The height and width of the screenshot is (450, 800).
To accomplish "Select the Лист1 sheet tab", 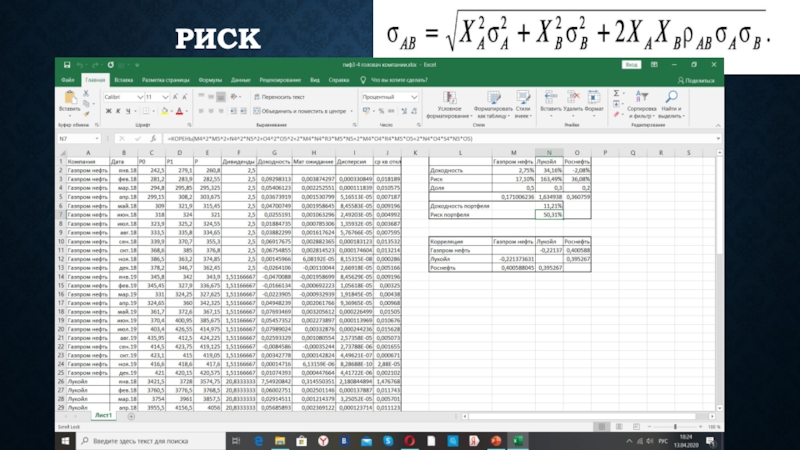I will (x=104, y=416).
